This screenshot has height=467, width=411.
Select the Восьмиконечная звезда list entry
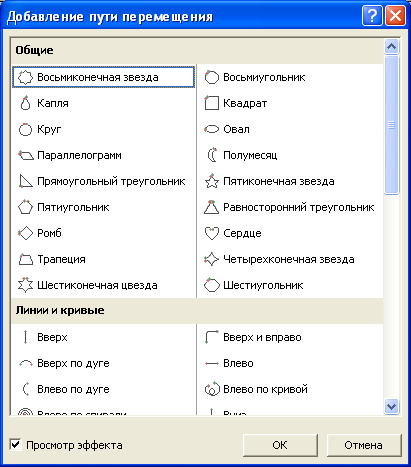coord(103,77)
